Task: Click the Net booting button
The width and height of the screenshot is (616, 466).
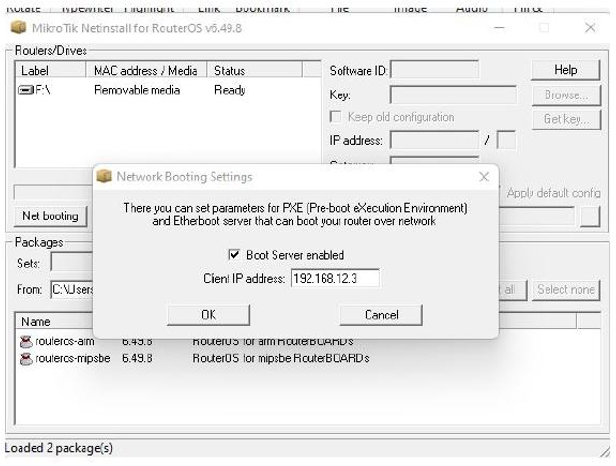Action: [x=50, y=216]
